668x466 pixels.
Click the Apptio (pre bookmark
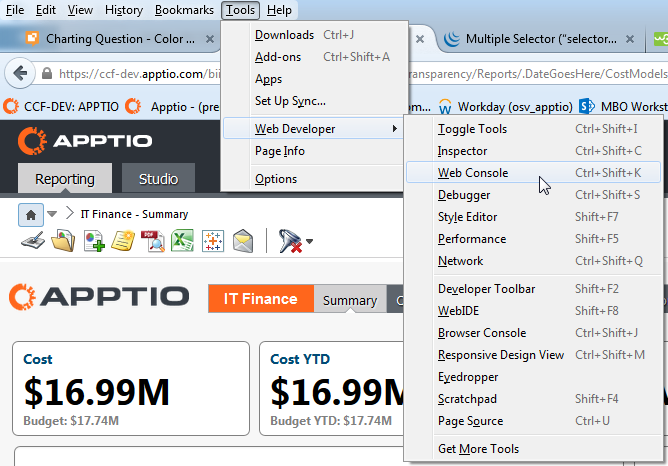[x=173, y=106]
